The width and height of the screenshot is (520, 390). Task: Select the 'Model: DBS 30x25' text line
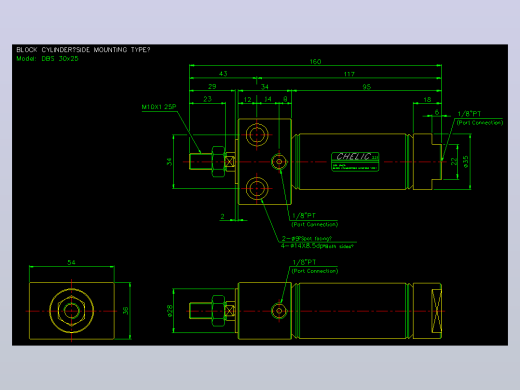click(x=47, y=59)
